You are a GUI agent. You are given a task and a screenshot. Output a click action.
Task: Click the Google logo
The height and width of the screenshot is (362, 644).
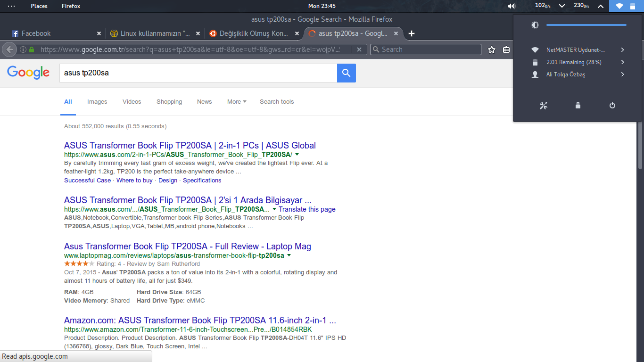tap(28, 73)
